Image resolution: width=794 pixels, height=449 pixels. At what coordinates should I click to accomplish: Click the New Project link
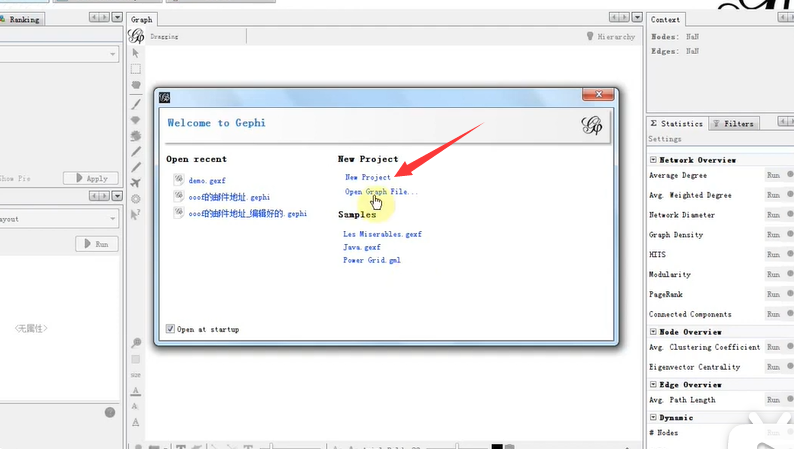click(368, 177)
